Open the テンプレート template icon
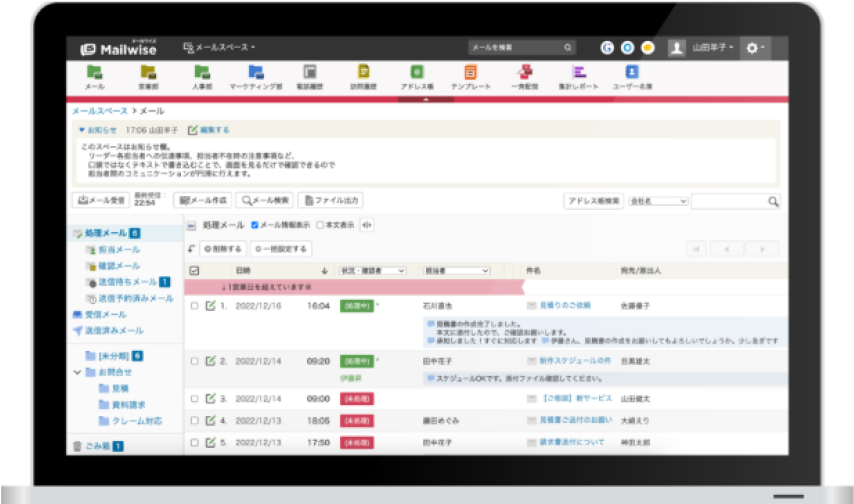Viewport: 854px width, 504px height. point(470,73)
